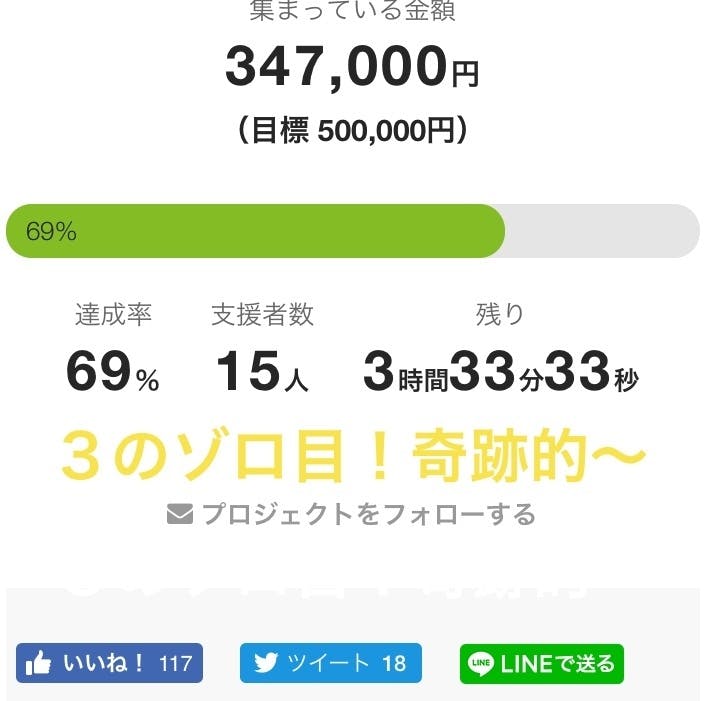
Task: Click the remaining time countdown 3時間33分33秒
Action: [x=500, y=373]
